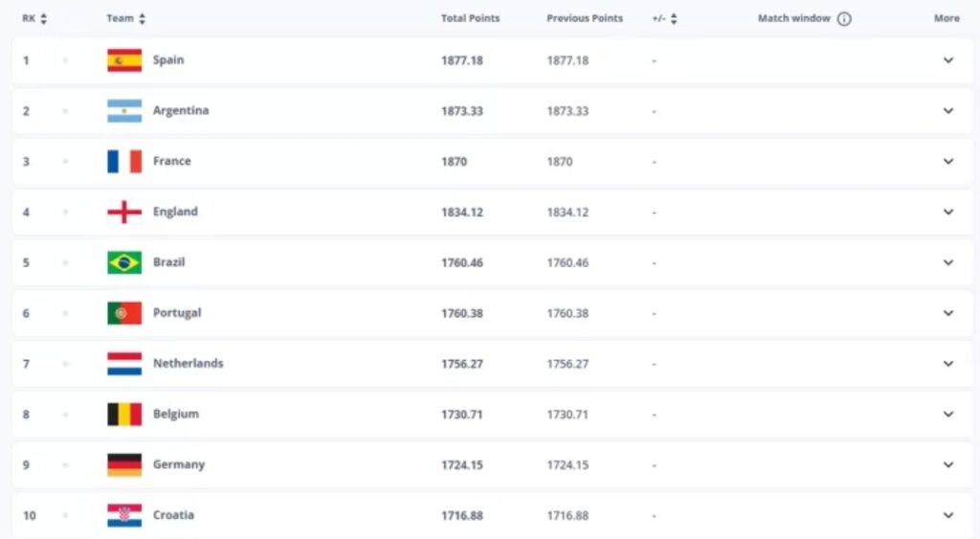Expand the Croatia row chevron

(947, 515)
